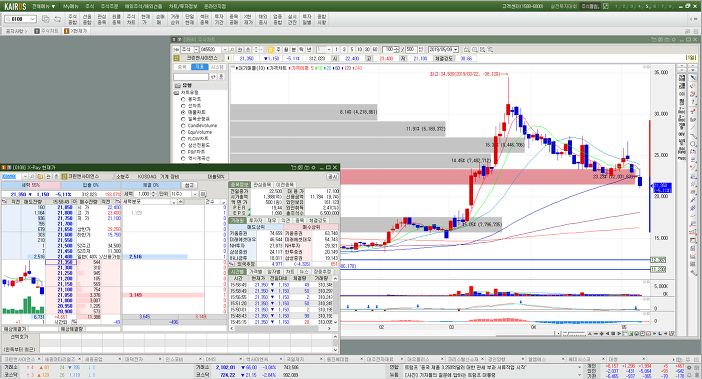Open the screen number dropdown in top toolbar

[x=33, y=19]
